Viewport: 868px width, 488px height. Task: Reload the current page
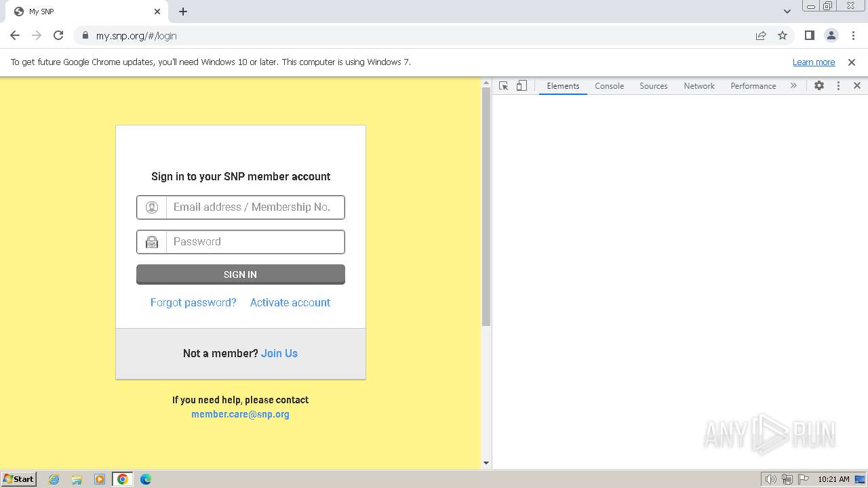click(58, 36)
